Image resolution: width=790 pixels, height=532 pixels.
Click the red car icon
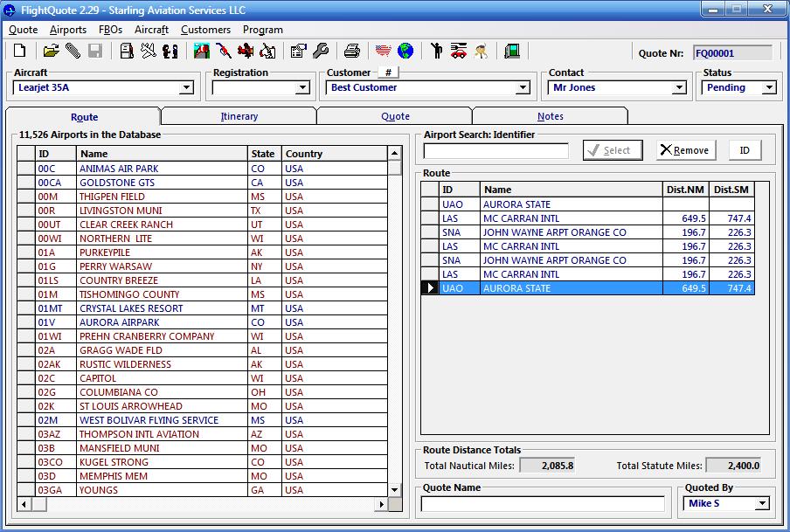[458, 51]
